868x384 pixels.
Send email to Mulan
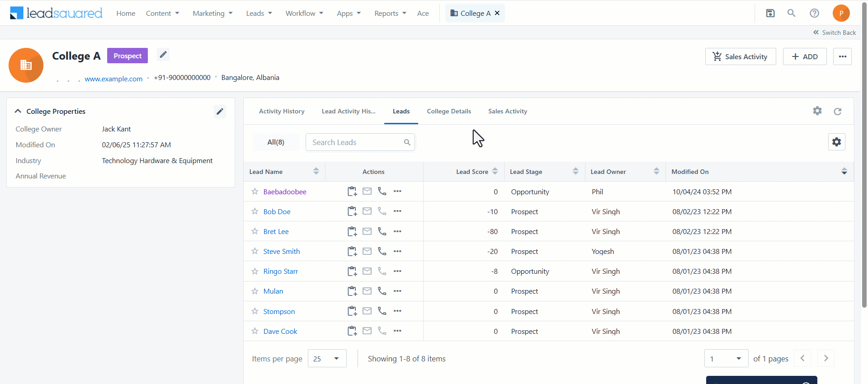coord(367,291)
